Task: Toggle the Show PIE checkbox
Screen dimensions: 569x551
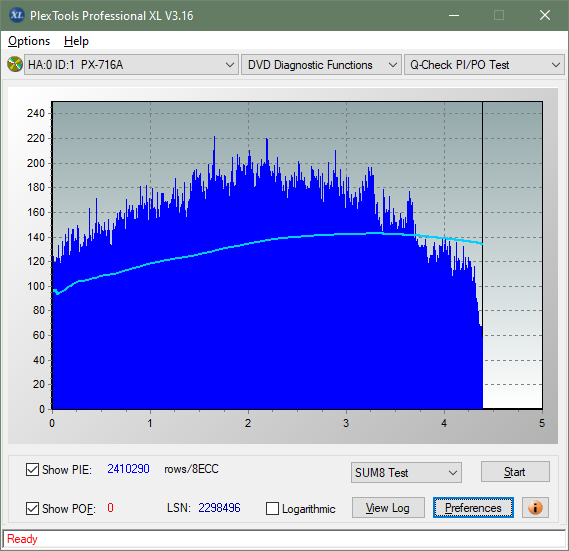Action: click(32, 469)
